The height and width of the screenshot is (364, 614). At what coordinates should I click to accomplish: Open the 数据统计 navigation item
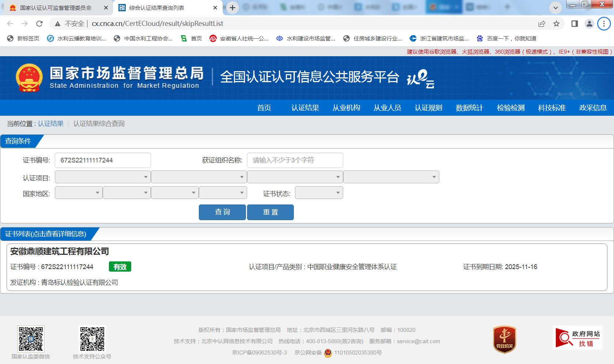[x=470, y=108]
